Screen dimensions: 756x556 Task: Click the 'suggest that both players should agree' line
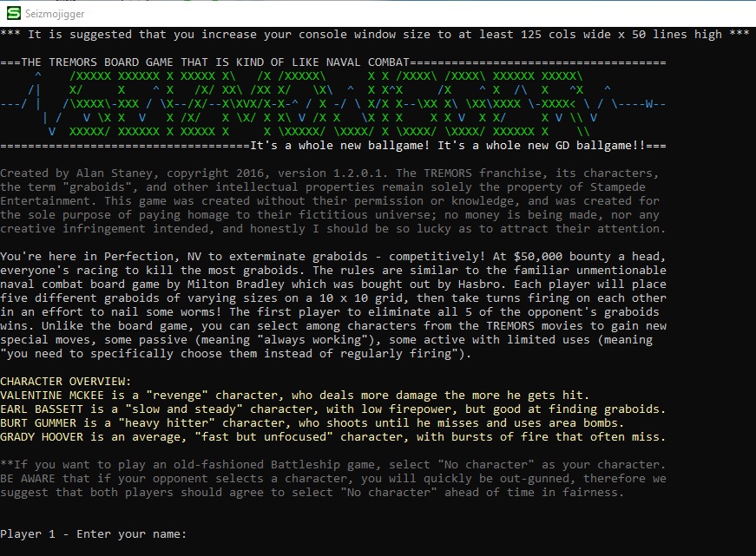312,493
